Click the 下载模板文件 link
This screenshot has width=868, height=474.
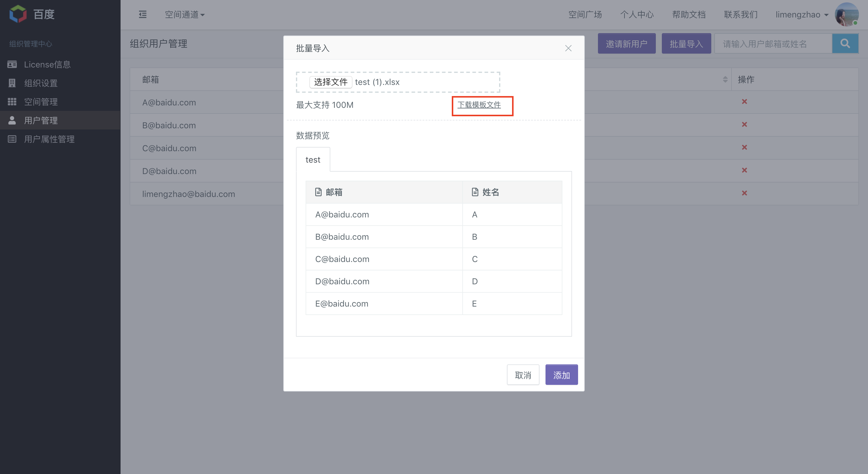[479, 105]
